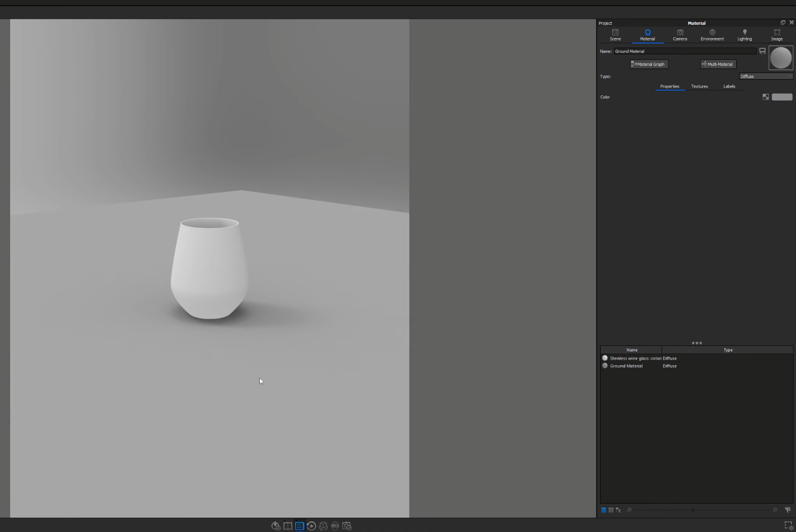Viewport: 796px width, 532px height.
Task: Close the Project panel
Action: pyautogui.click(x=791, y=23)
